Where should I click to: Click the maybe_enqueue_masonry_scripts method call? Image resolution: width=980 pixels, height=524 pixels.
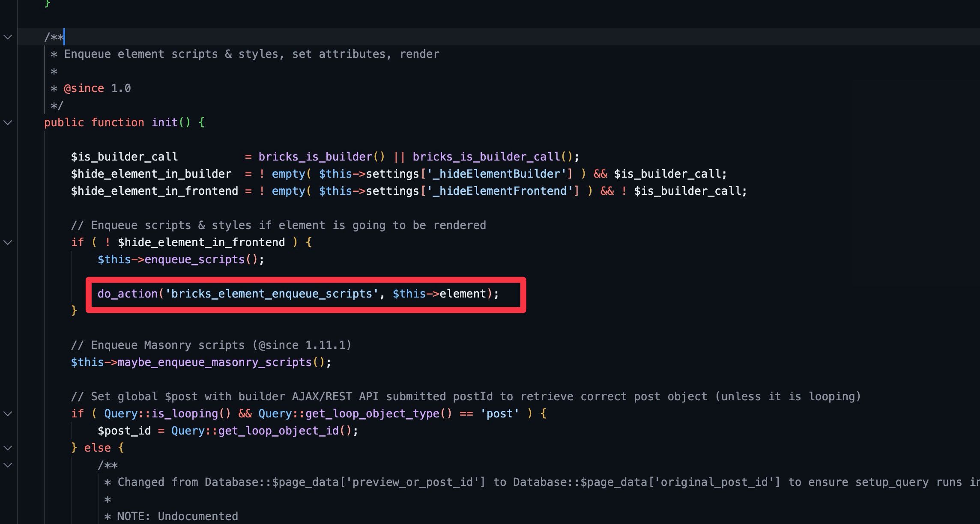tap(215, 362)
